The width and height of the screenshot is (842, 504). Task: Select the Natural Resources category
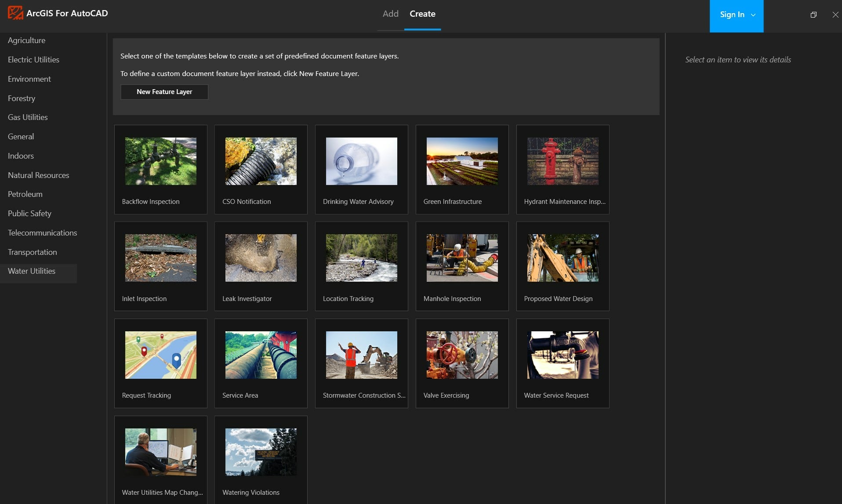39,175
